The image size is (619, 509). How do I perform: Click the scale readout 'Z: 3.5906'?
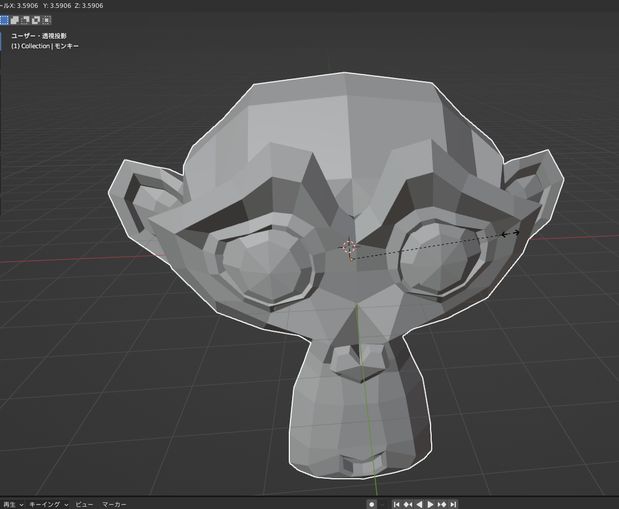[x=89, y=6]
